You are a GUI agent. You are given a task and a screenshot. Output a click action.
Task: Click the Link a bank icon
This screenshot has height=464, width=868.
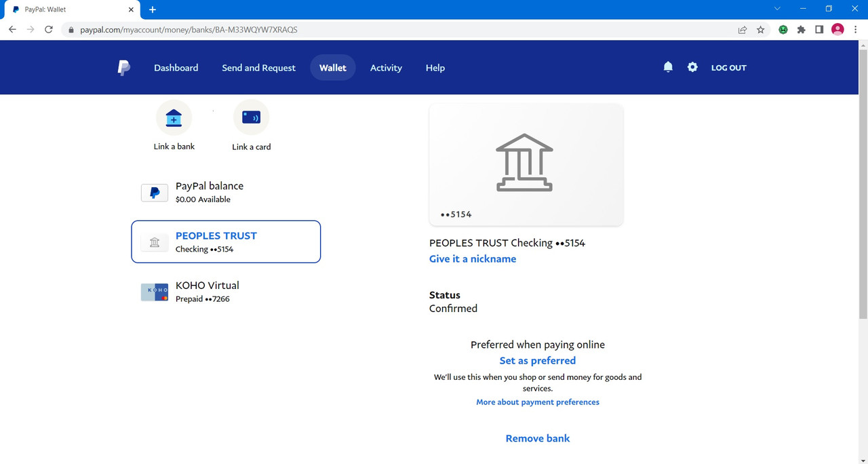(x=174, y=117)
